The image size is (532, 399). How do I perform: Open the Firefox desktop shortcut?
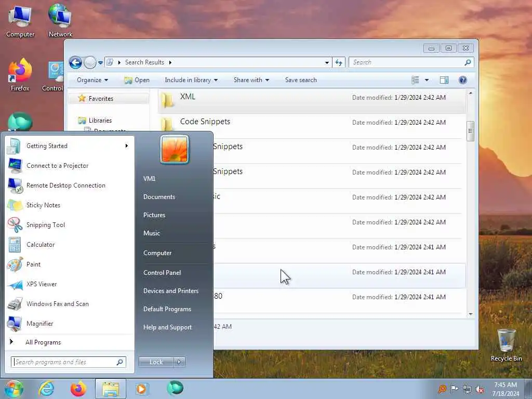[x=20, y=75]
